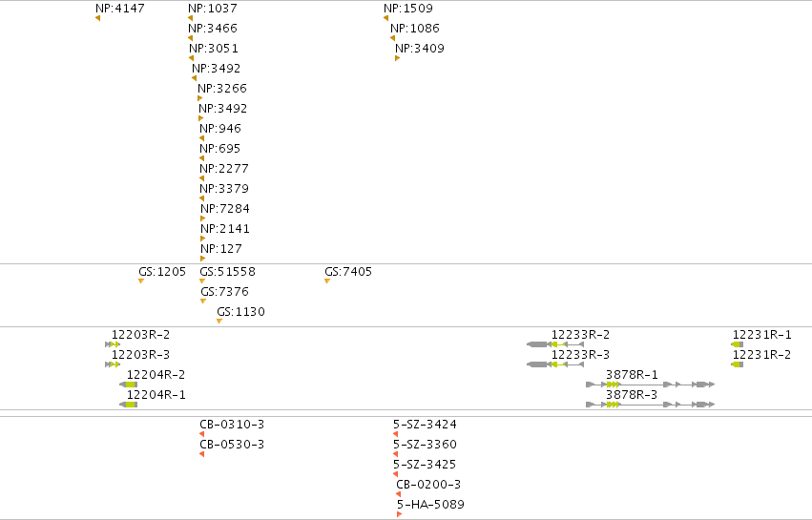Select the 12231R-1 transcript label
This screenshot has height=520, width=812.
761,335
